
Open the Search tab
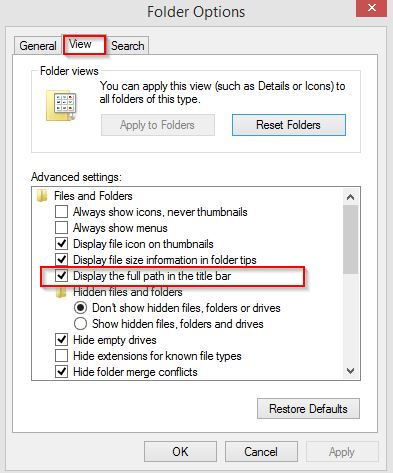pyautogui.click(x=128, y=46)
